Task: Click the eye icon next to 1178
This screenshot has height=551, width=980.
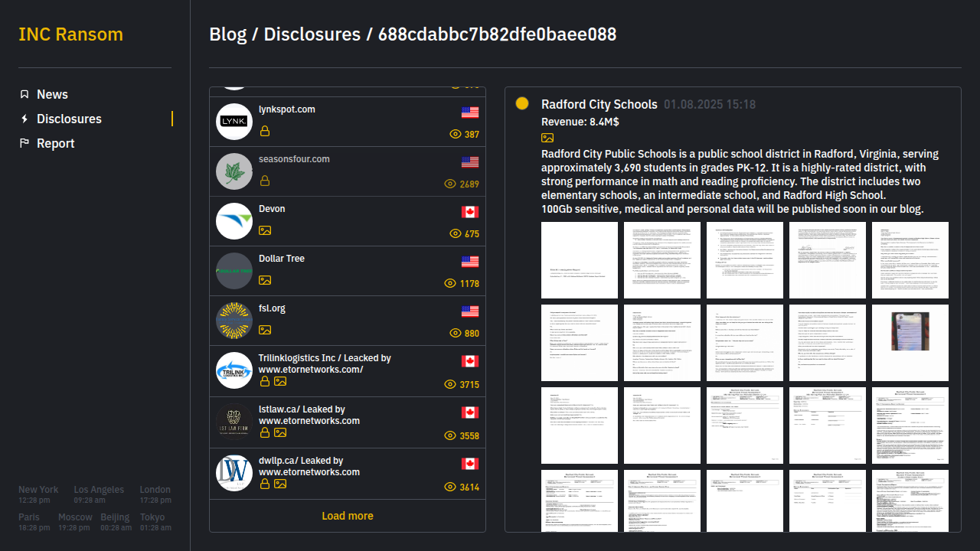Action: click(451, 283)
